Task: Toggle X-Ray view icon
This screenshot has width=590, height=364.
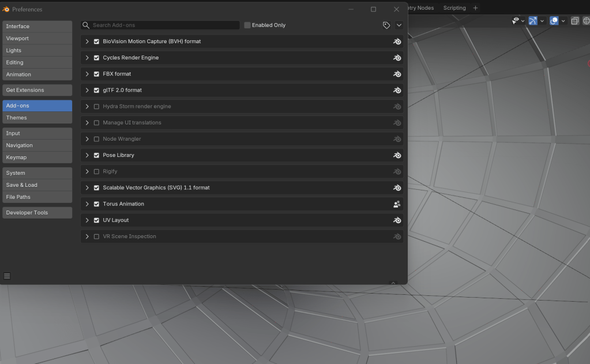Action: pyautogui.click(x=574, y=21)
